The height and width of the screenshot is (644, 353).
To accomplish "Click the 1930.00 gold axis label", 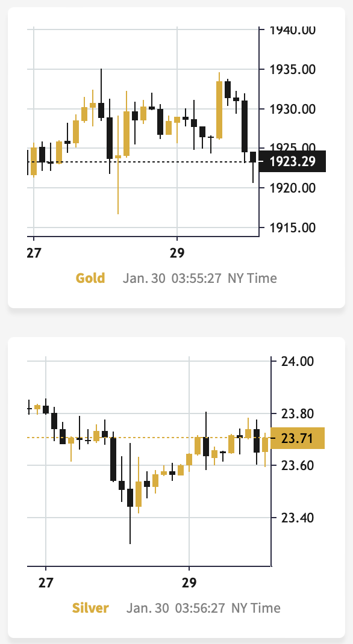I will [293, 109].
